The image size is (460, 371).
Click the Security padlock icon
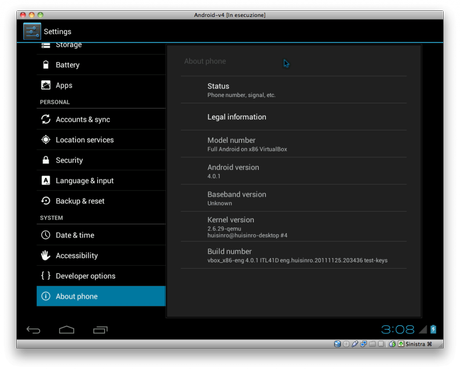click(x=46, y=160)
